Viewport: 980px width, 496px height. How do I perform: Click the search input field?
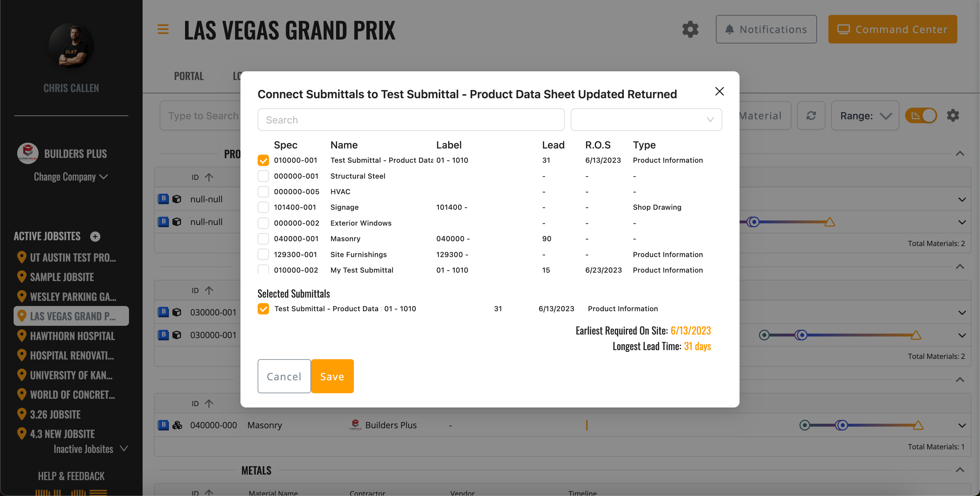coord(412,120)
